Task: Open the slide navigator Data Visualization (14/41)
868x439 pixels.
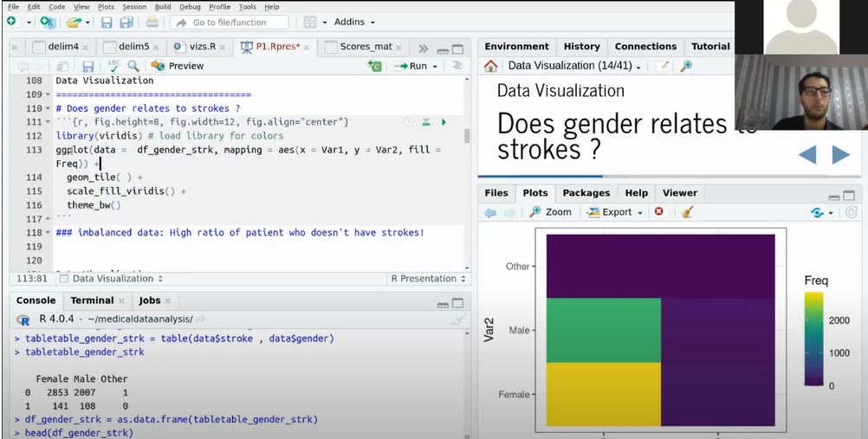Action: pyautogui.click(x=574, y=66)
